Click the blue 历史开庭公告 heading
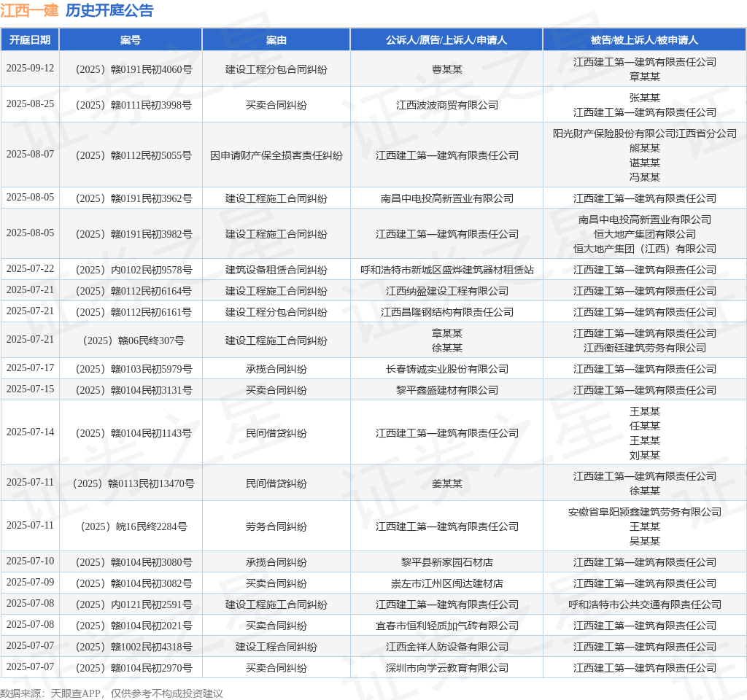 (x=109, y=10)
